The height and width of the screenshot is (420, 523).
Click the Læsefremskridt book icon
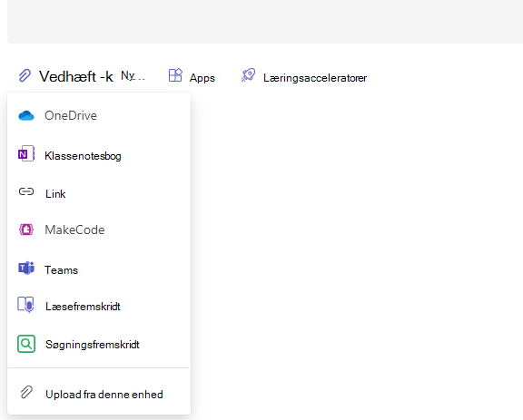tap(25, 305)
